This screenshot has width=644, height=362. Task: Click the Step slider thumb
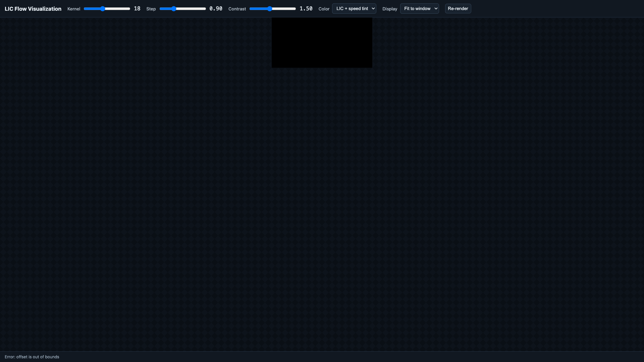[174, 9]
